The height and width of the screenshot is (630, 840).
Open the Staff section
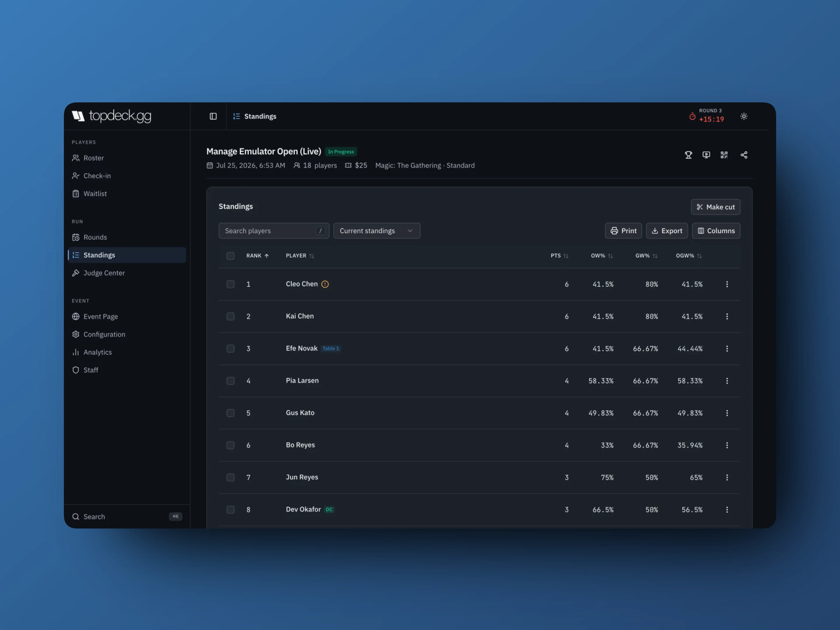pos(127,370)
